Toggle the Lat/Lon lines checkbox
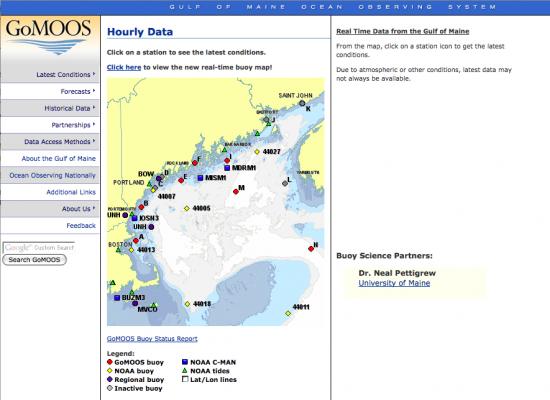This screenshot has height=400, width=550. click(x=185, y=379)
